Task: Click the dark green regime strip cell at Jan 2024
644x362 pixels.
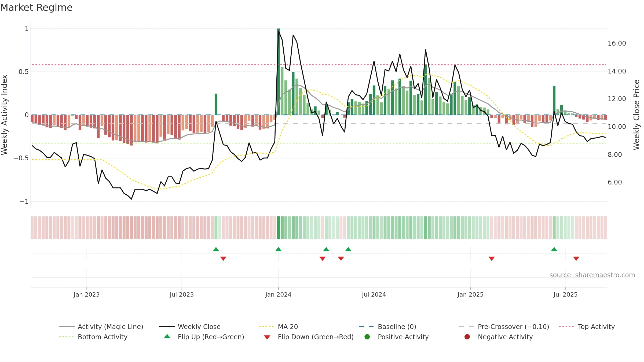Action: click(279, 228)
